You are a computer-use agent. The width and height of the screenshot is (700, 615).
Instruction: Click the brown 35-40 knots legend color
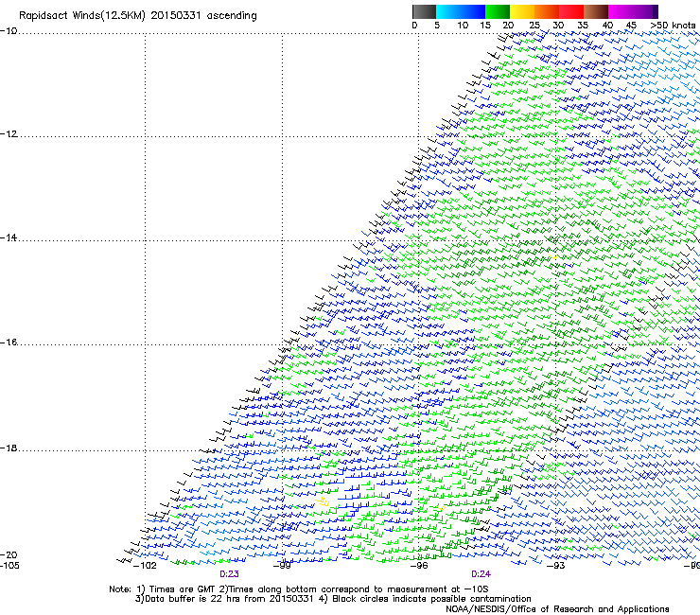tap(596, 11)
